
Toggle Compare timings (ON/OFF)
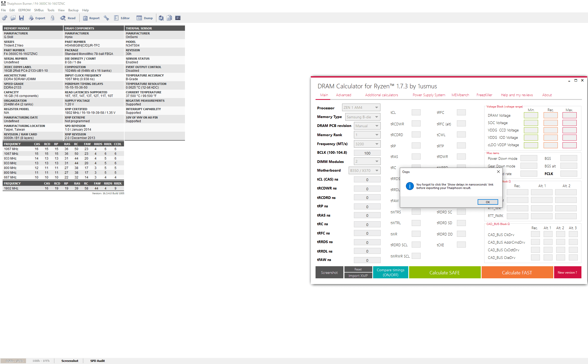[x=390, y=272]
